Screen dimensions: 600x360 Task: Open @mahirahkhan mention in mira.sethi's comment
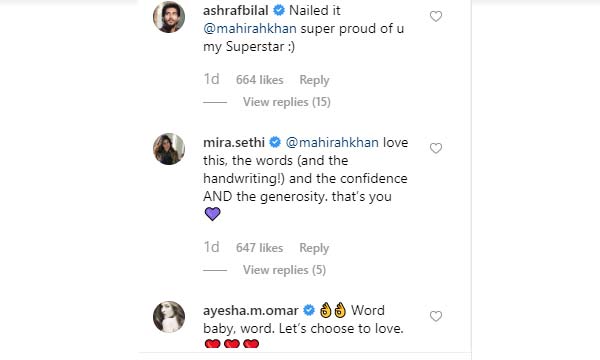(332, 142)
